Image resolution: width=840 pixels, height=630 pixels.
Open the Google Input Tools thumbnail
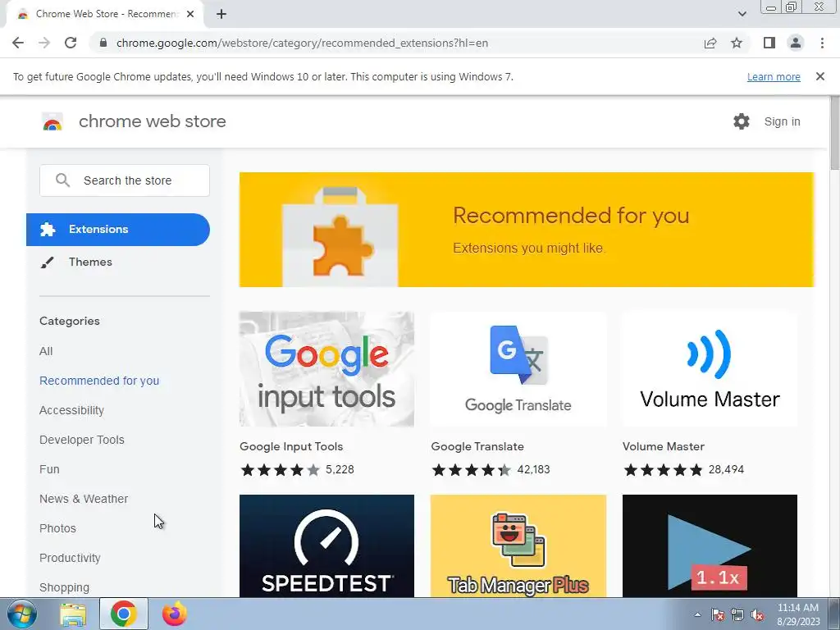pos(326,369)
